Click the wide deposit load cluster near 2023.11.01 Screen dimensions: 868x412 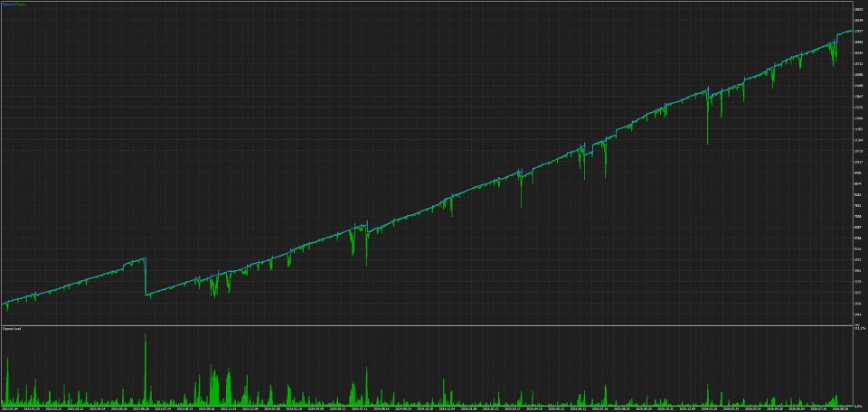[221, 386]
